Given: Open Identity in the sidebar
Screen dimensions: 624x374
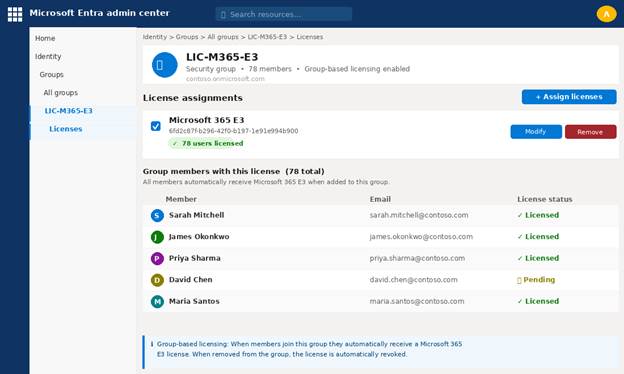Looking at the screenshot, I should [x=48, y=56].
